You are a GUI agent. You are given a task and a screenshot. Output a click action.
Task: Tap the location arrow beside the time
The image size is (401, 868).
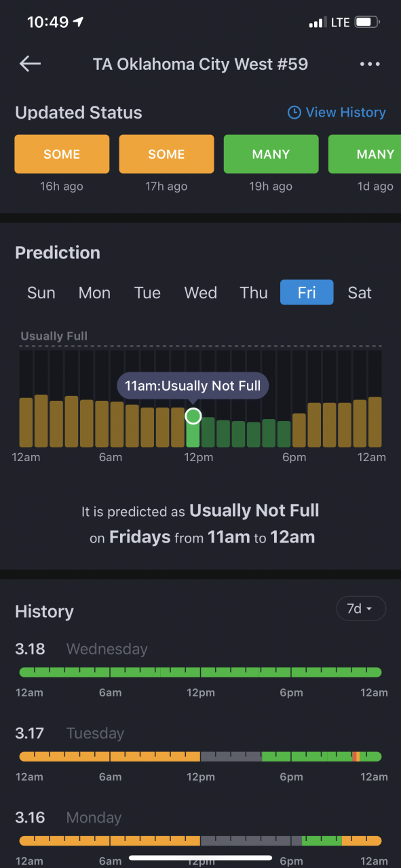tap(79, 22)
